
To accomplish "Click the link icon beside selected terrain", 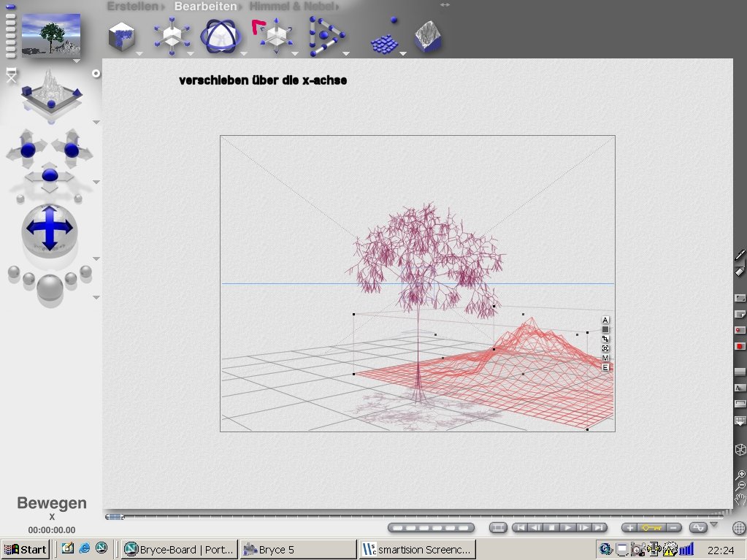I will [605, 339].
